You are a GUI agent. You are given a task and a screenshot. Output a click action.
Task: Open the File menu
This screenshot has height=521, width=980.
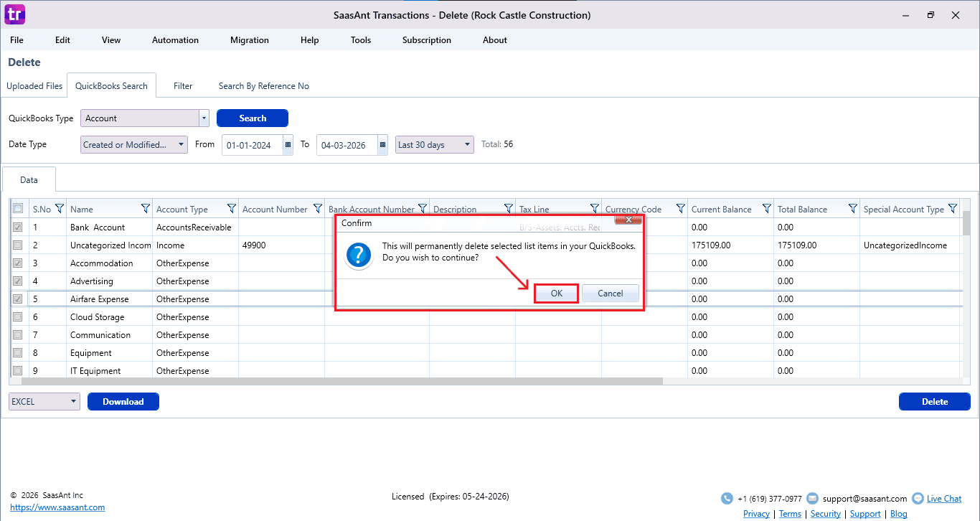point(17,40)
